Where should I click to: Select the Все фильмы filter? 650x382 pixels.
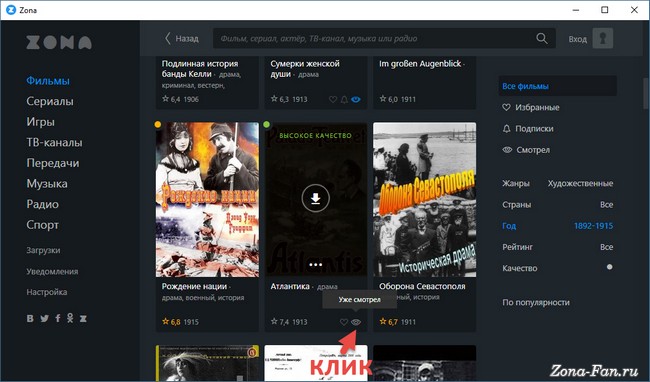(x=558, y=86)
